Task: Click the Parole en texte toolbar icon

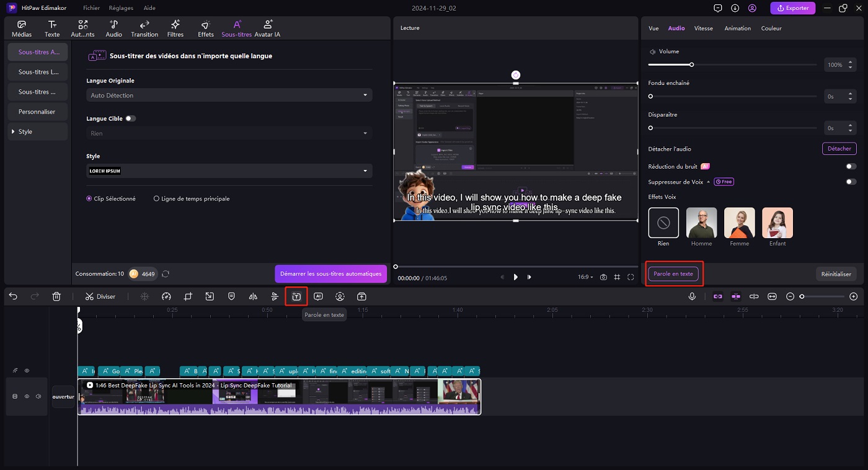Action: pos(296,296)
